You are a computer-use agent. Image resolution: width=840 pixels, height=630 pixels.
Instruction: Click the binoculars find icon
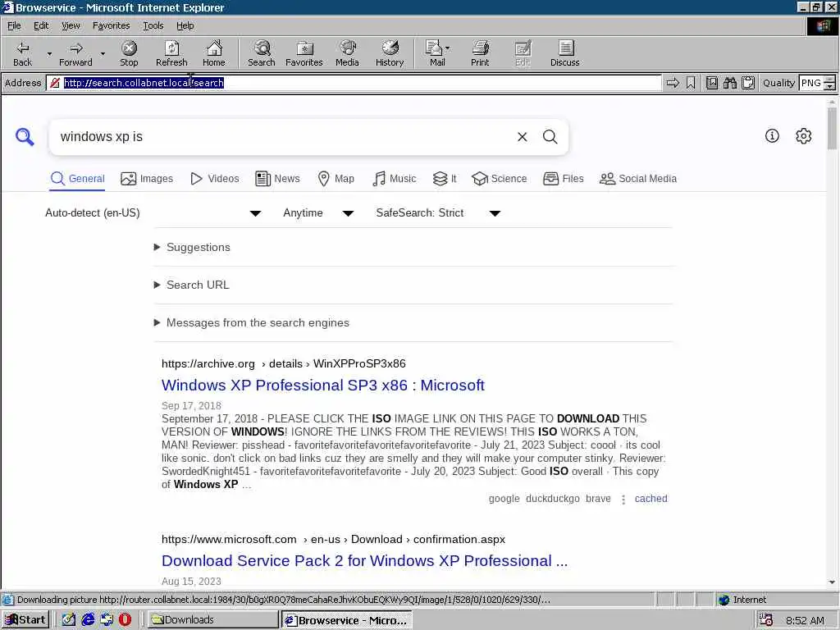[729, 83]
